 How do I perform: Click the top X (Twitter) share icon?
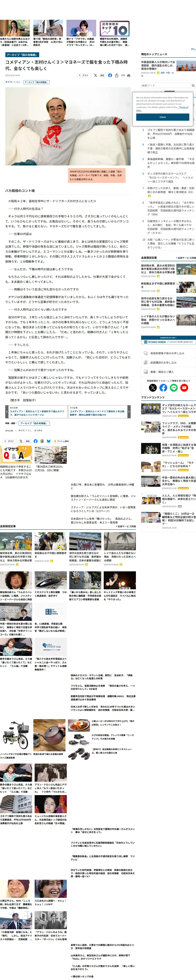95,75
